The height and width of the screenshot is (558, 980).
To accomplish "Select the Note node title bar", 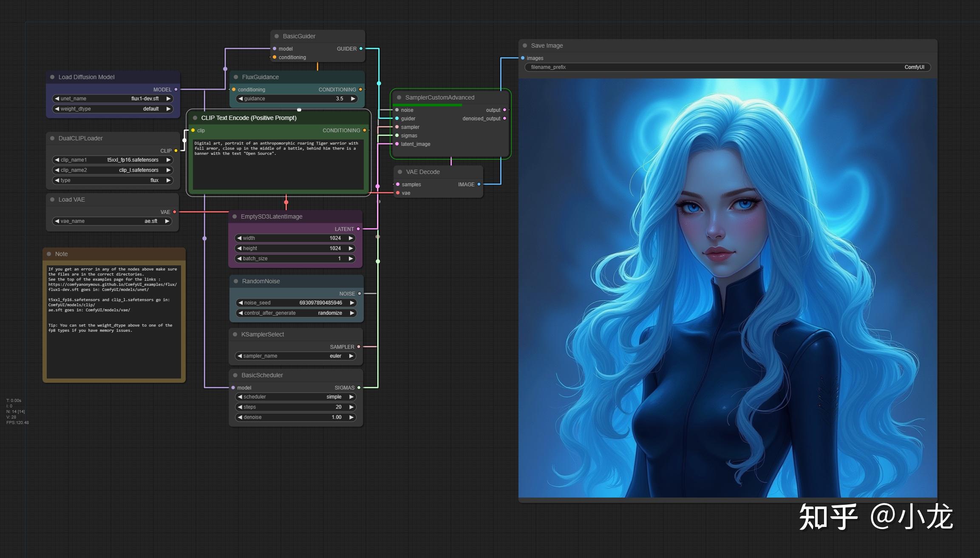I will [x=114, y=254].
